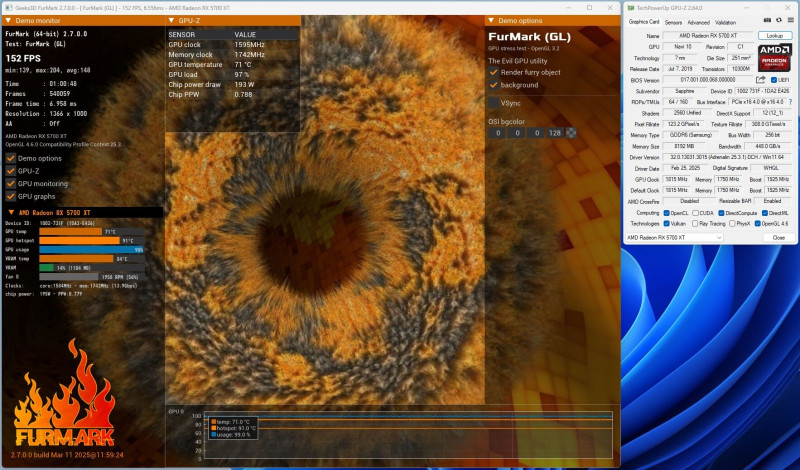Click the Chip PPW 0.788 value
The image size is (800, 470).
243,94
